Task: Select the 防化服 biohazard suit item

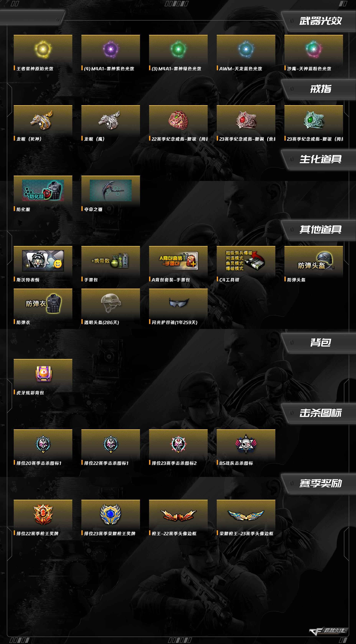Action: click(x=43, y=190)
